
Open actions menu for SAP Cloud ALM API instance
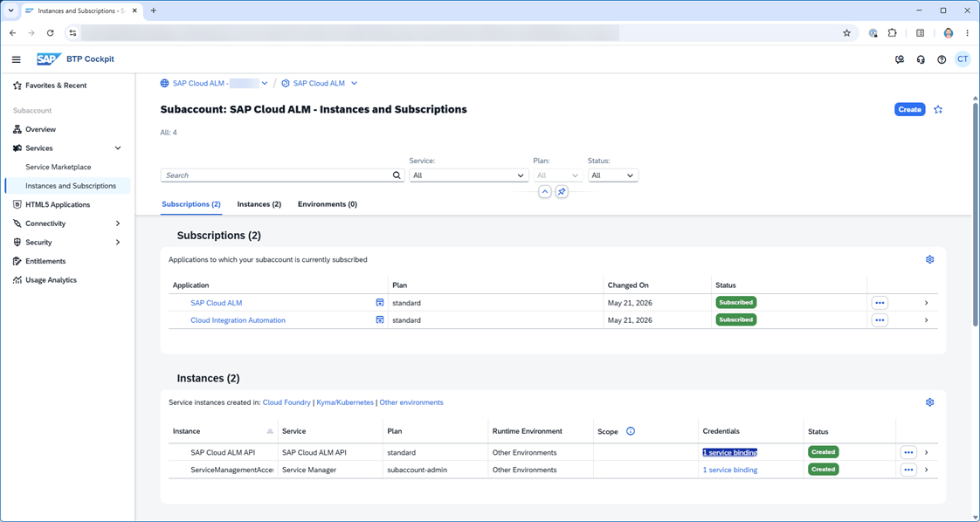(x=908, y=452)
